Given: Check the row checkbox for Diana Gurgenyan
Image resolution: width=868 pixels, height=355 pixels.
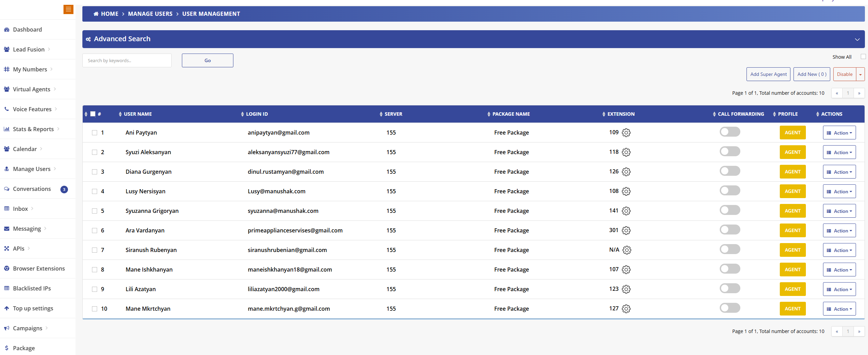Looking at the screenshot, I should tap(94, 172).
